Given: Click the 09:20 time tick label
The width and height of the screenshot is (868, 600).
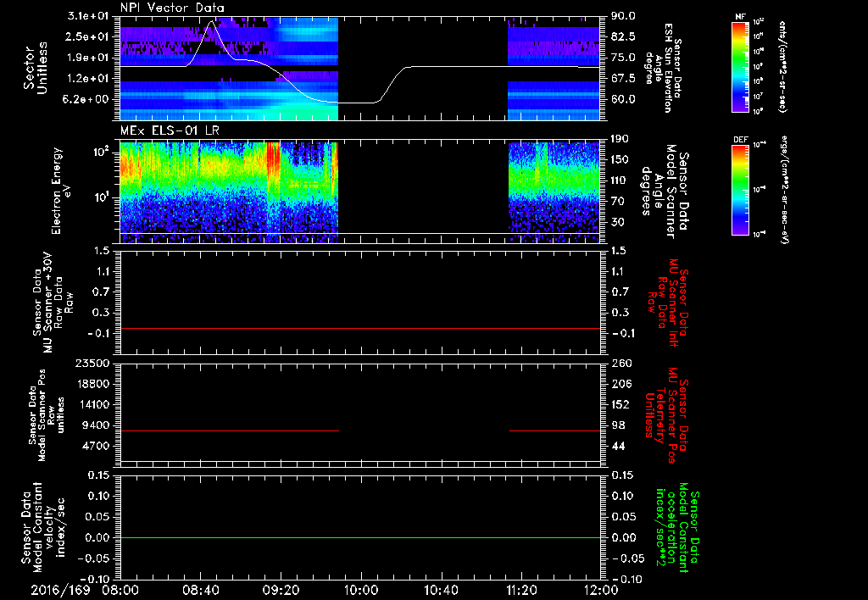Looking at the screenshot, I should click(x=281, y=590).
